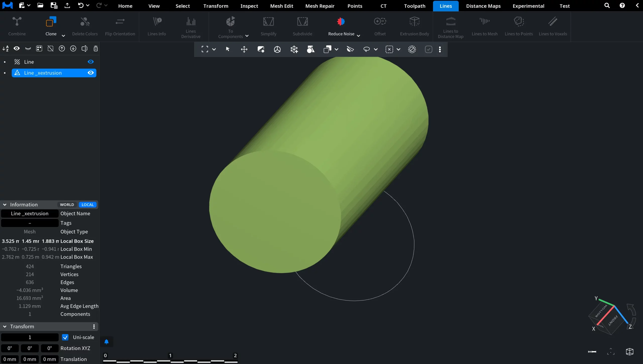Select the move crosshair tool in viewport toolbar
The height and width of the screenshot is (364, 643).
244,49
